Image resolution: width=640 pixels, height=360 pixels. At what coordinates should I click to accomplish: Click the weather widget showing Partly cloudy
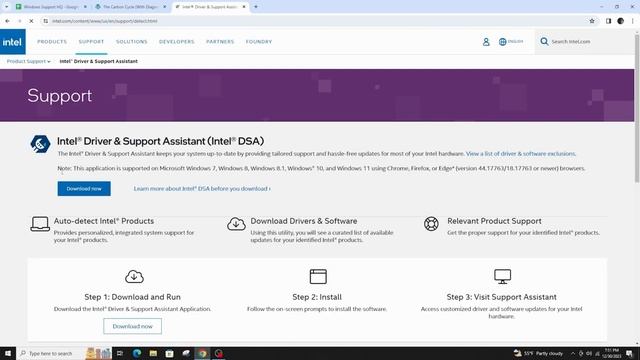tap(539, 353)
